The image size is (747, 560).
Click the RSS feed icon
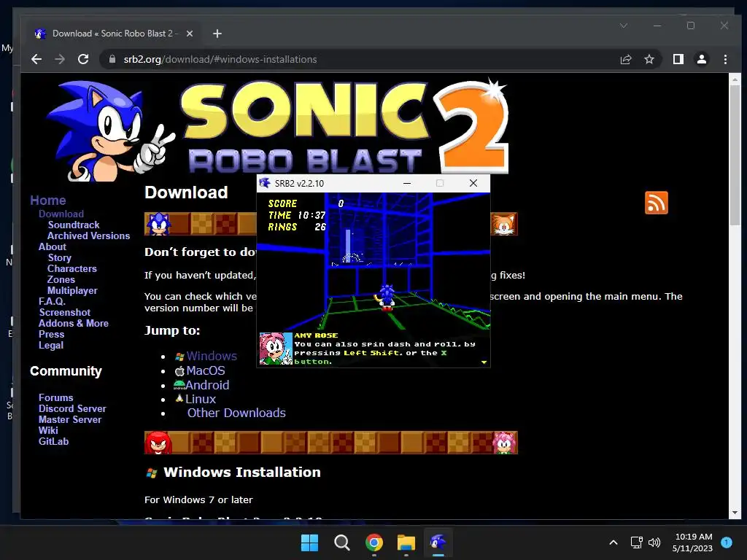pyautogui.click(x=656, y=203)
